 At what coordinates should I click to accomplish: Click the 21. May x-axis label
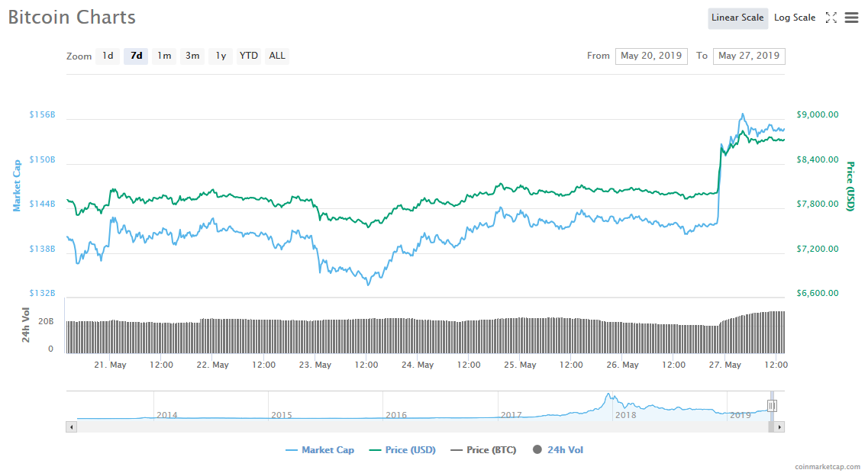point(110,365)
